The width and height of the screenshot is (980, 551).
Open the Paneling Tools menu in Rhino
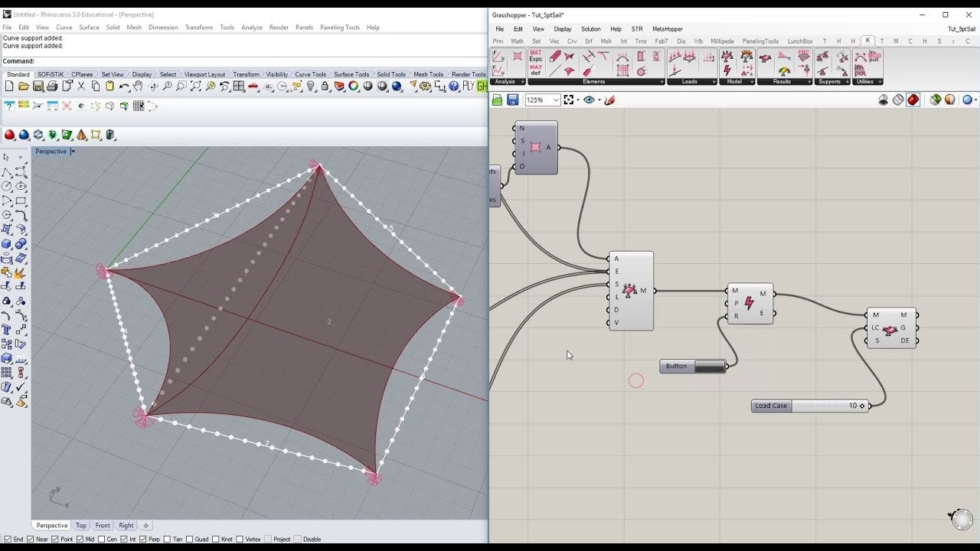(x=339, y=28)
